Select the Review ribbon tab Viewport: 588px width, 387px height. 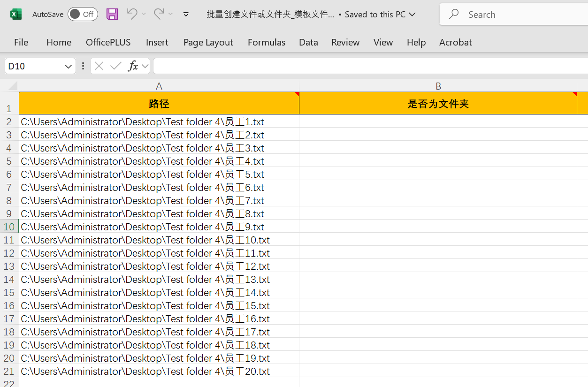(x=345, y=42)
